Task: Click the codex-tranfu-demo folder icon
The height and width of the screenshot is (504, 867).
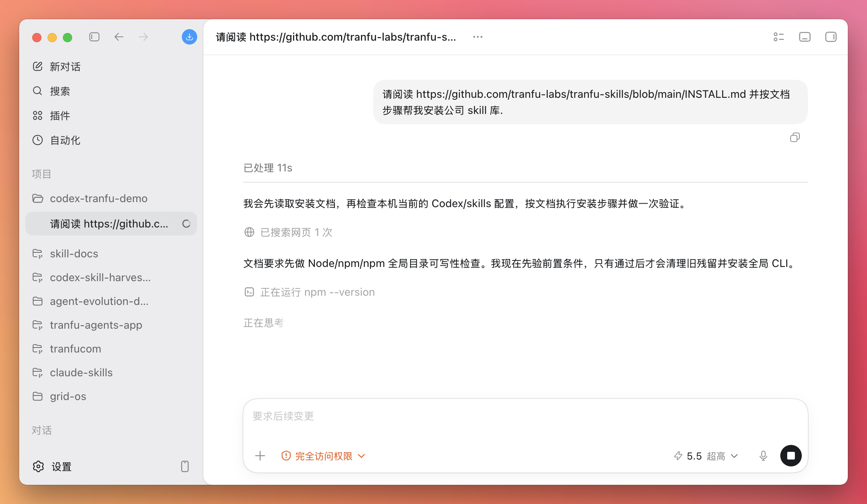Action: tap(38, 198)
